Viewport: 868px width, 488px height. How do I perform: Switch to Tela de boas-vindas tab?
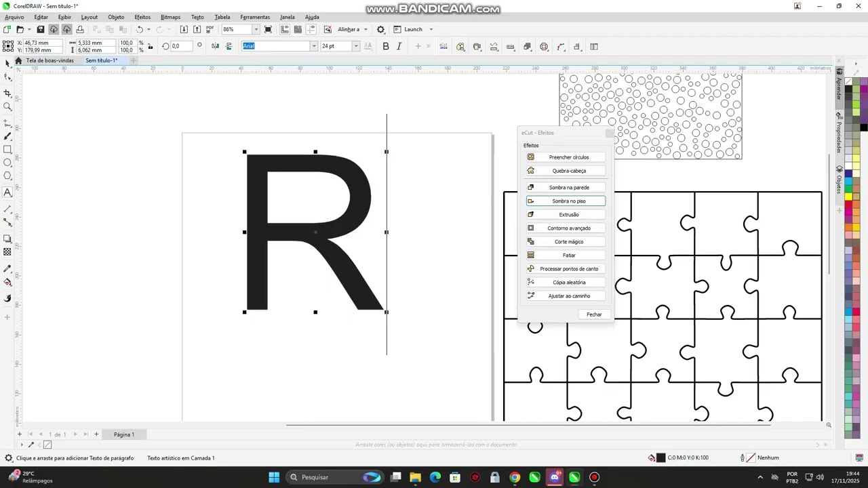[x=50, y=60]
